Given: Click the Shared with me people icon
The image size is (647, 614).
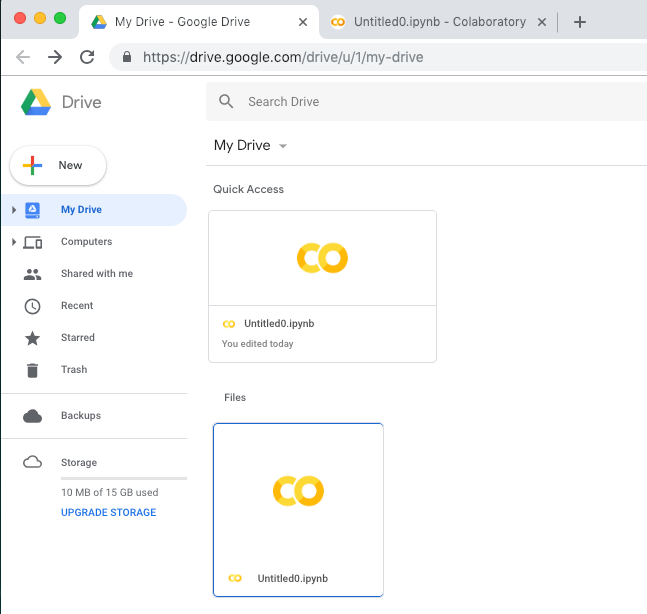Looking at the screenshot, I should point(32,274).
